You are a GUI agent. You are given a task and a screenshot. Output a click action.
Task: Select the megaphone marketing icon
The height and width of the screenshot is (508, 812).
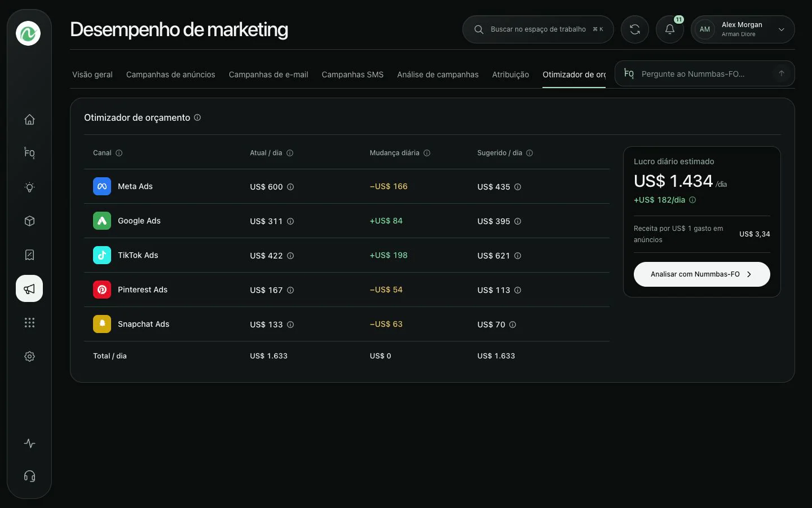tap(29, 288)
